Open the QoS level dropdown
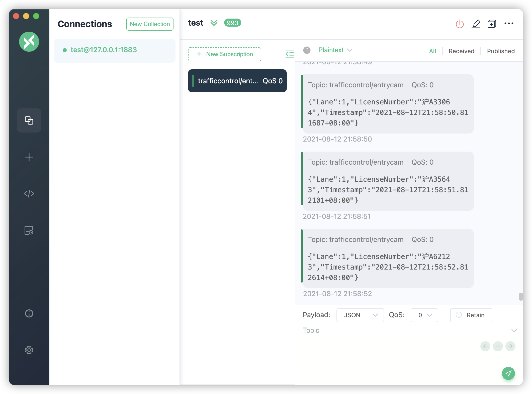Image resolution: width=532 pixels, height=394 pixels. click(x=424, y=315)
